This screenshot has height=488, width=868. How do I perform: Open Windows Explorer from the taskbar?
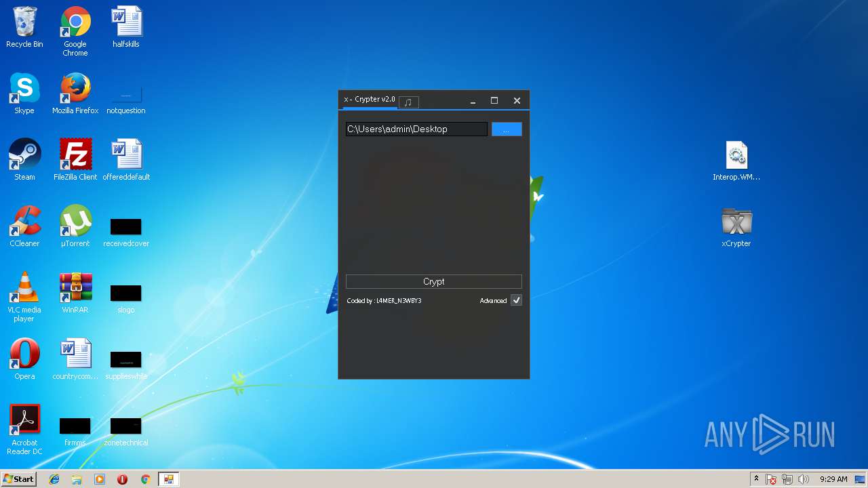point(77,479)
